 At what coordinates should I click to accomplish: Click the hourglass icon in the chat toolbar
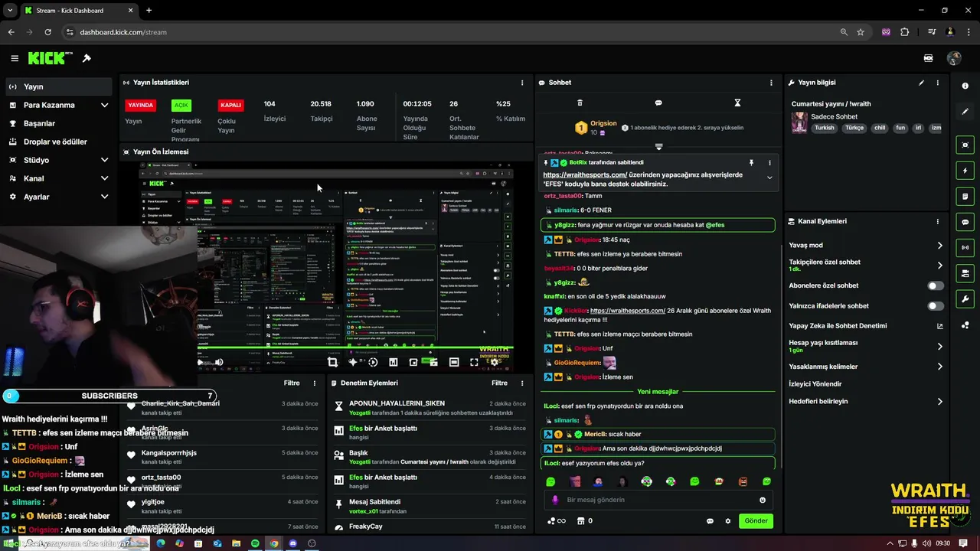pyautogui.click(x=737, y=103)
